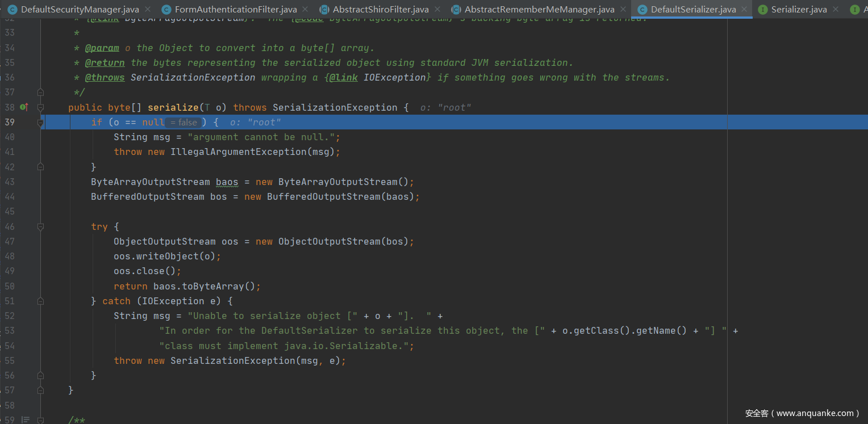Click the implements-method gutter icon on line 38
This screenshot has width=868, height=424.
click(x=24, y=107)
